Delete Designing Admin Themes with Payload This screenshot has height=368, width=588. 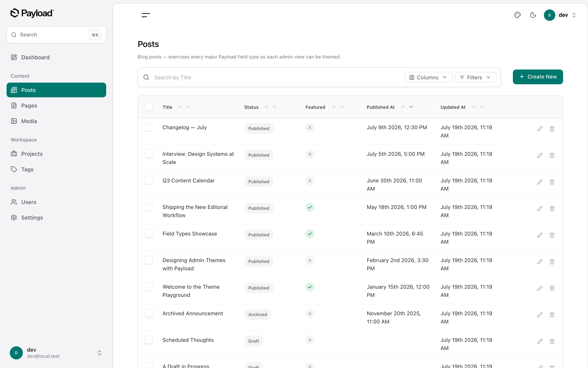click(552, 262)
